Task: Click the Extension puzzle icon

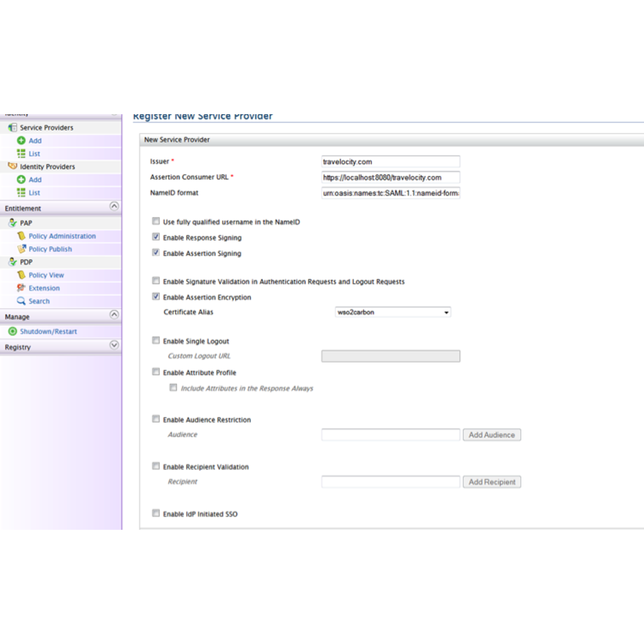Action: pyautogui.click(x=21, y=288)
